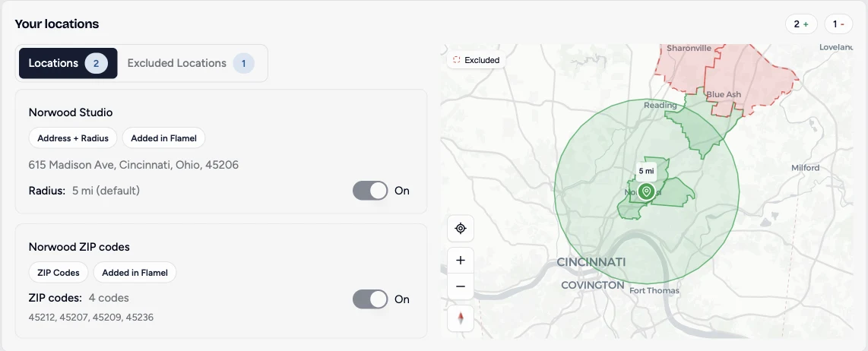The width and height of the screenshot is (868, 351).
Task: Click the Radius 5 mi (default) text
Action: 84,191
